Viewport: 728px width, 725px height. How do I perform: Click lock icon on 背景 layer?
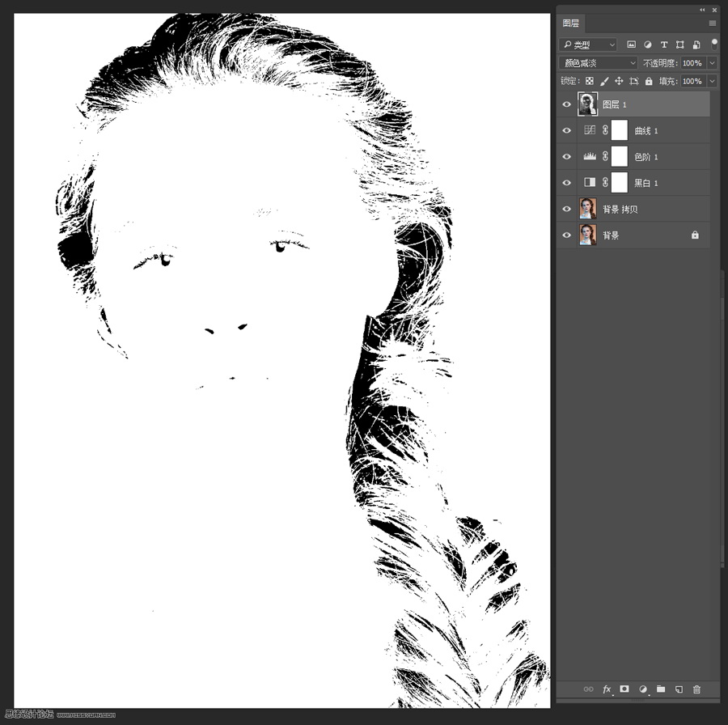[695, 235]
